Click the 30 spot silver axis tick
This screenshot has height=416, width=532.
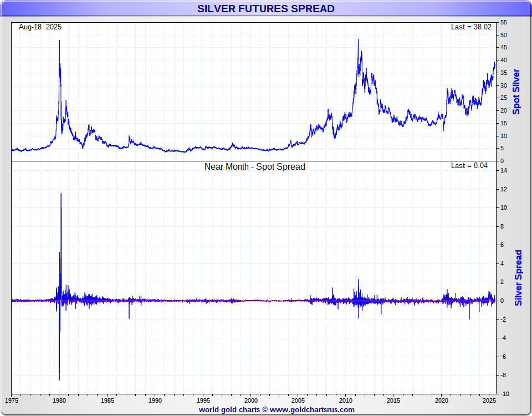click(504, 85)
